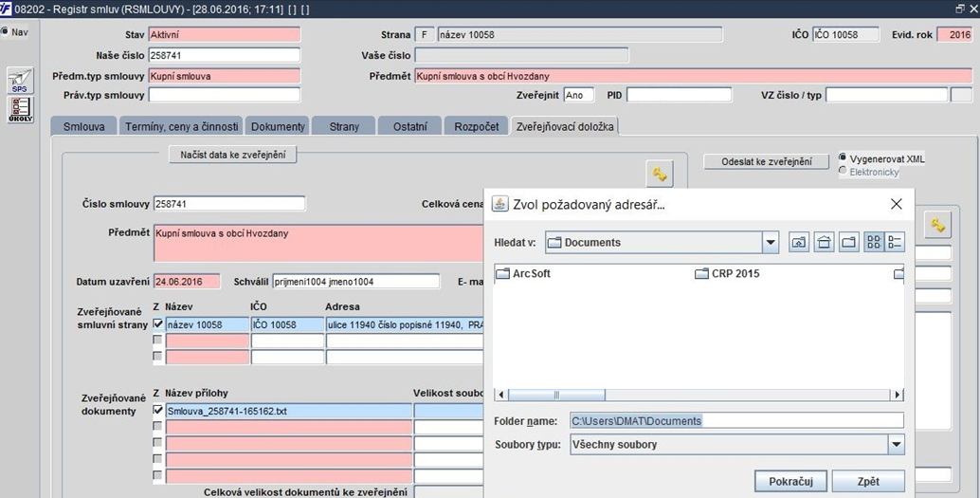Open the ÚKOLY tasks icon
The image size is (980, 498).
coord(20,109)
